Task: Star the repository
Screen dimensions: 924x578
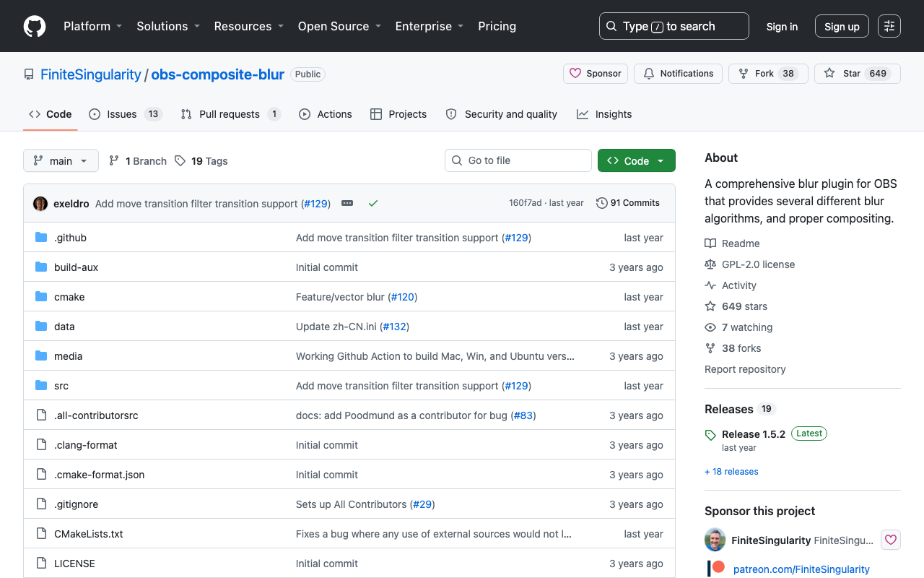Action: coord(858,74)
